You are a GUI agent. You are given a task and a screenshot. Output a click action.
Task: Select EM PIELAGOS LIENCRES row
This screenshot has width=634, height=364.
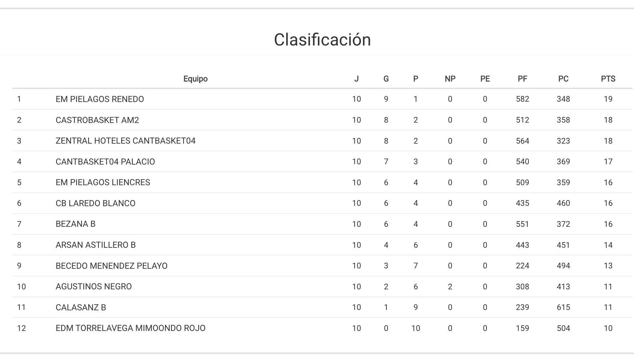pos(103,182)
